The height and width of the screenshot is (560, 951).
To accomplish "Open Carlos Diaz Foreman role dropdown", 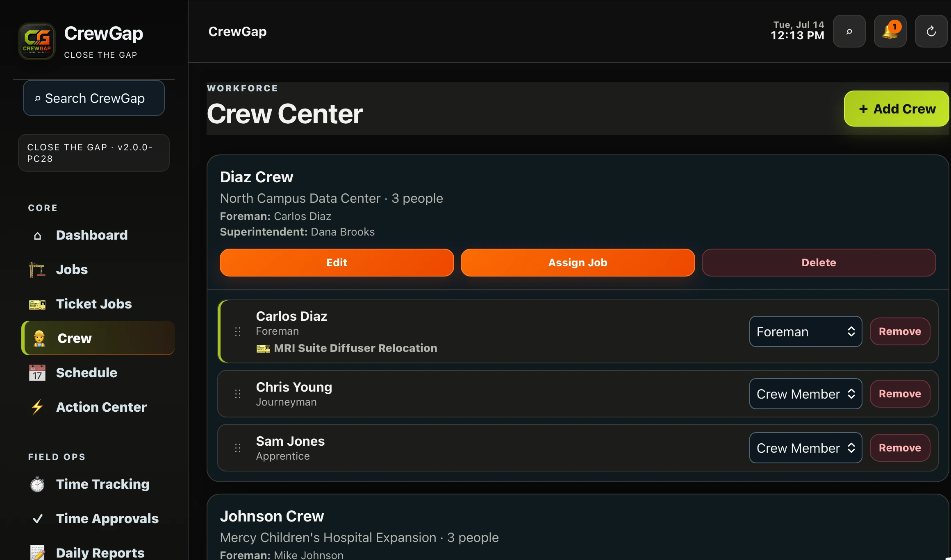I will tap(805, 331).
